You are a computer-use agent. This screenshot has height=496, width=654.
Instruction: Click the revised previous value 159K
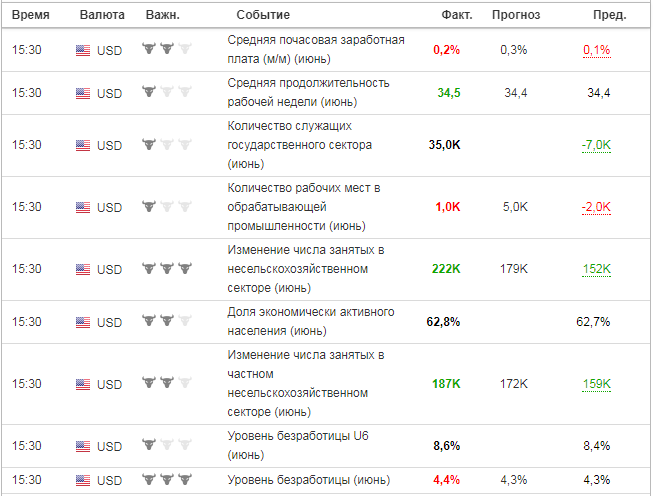point(596,384)
